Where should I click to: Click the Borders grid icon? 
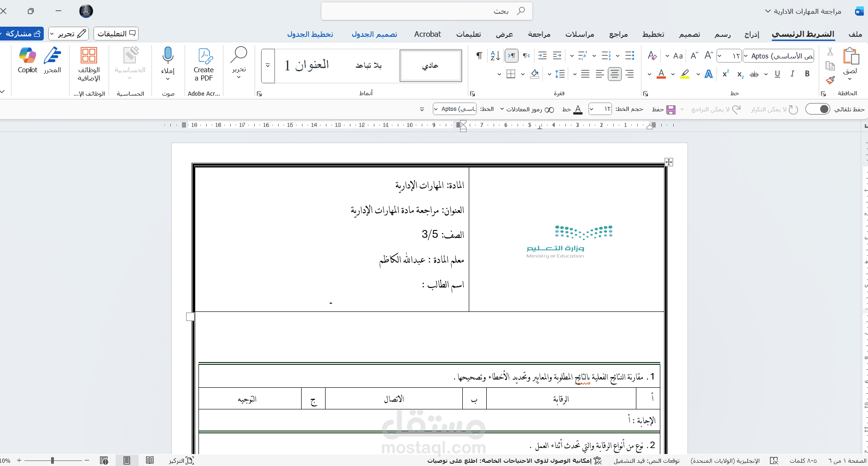point(511,74)
